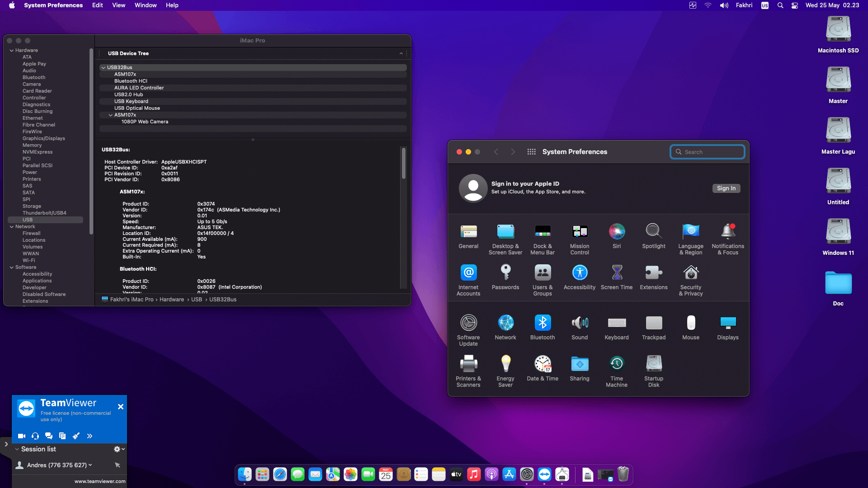
Task: Open Time Machine preferences
Action: [617, 372]
